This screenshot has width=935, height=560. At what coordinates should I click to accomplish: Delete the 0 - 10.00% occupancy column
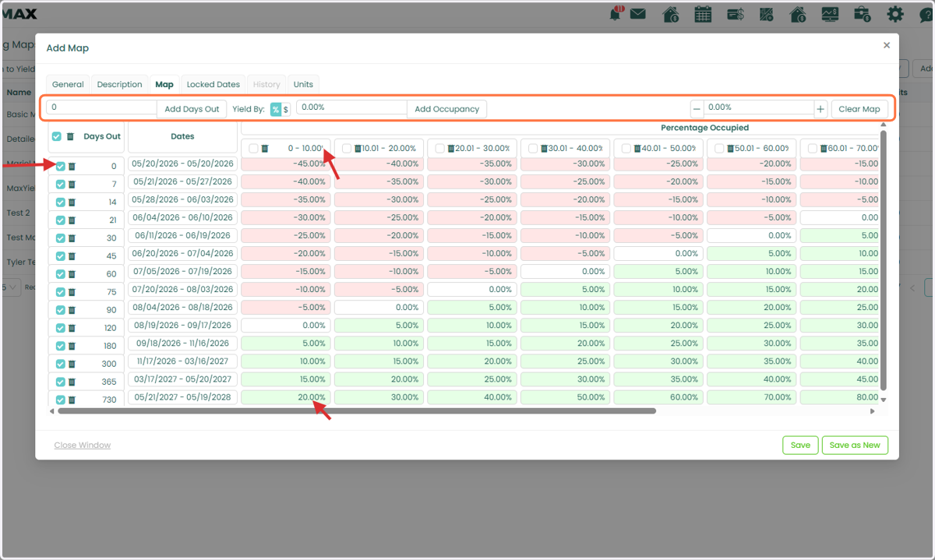[x=265, y=148]
